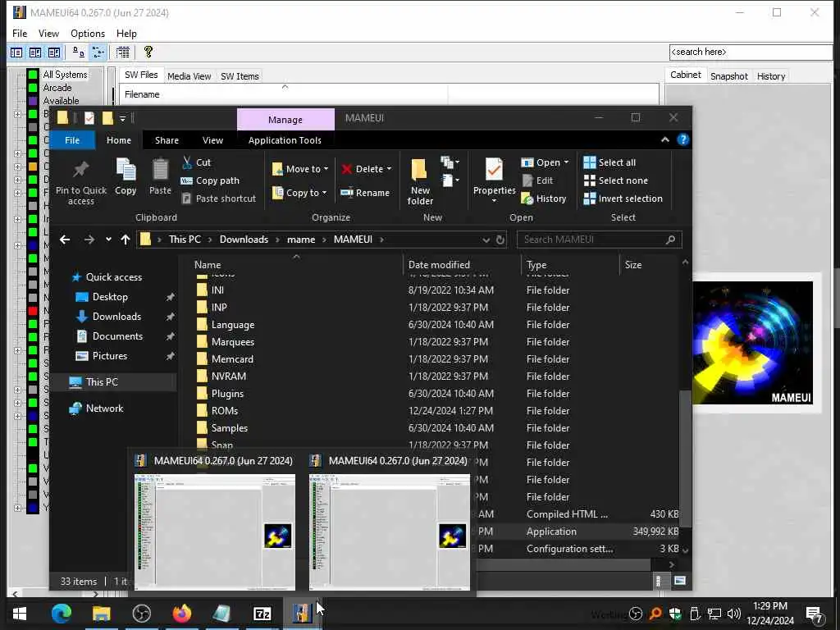Toggle the pictures area icon in MAMEUI toolbar

54,52
